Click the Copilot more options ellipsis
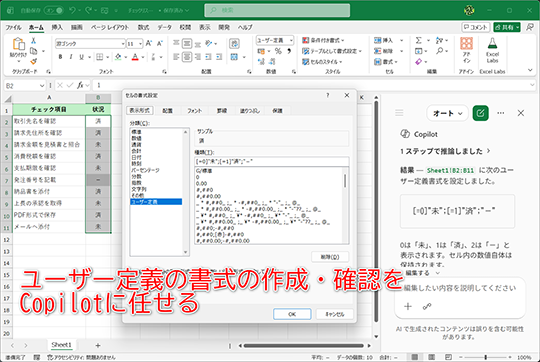The height and width of the screenshot is (362, 540). tap(501, 113)
